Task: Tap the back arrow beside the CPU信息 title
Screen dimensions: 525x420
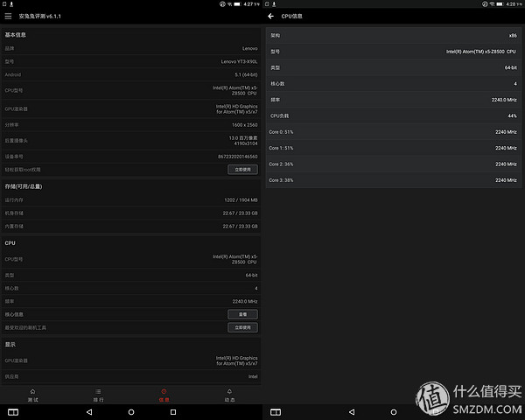Action: click(x=271, y=16)
